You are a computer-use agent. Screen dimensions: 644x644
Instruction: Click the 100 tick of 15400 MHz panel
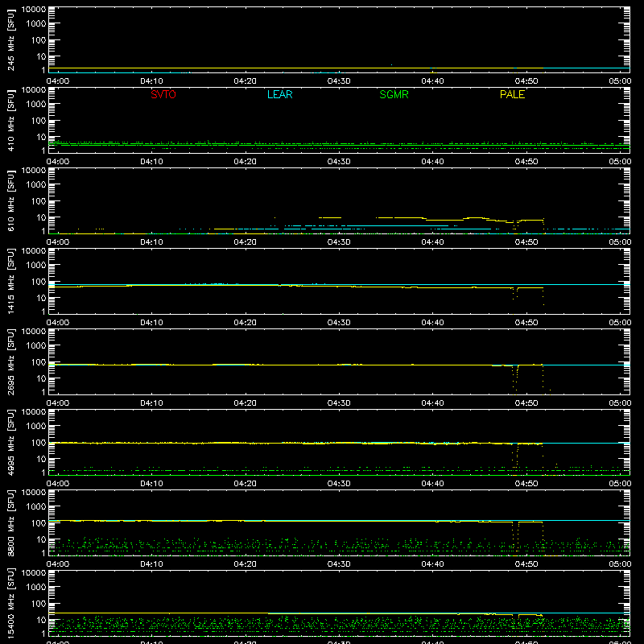click(39, 604)
